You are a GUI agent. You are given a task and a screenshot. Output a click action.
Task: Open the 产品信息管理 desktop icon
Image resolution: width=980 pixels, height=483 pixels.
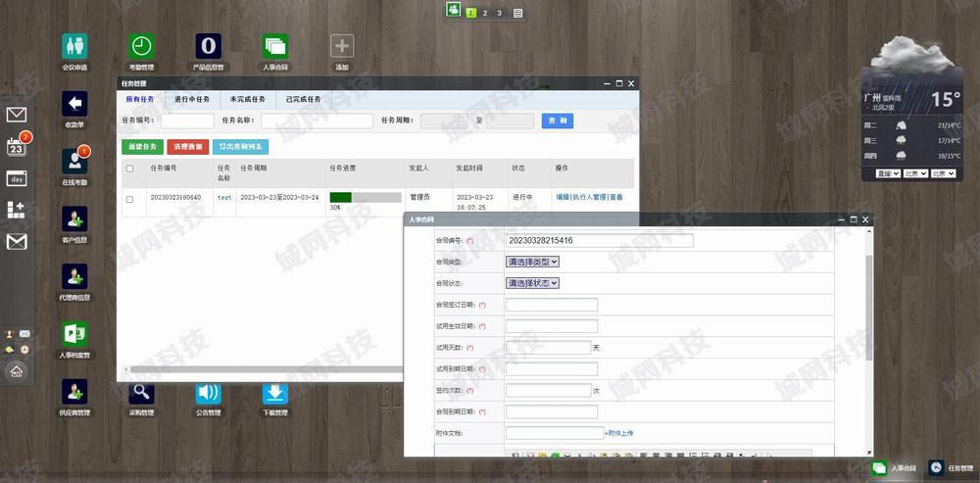coord(208,46)
